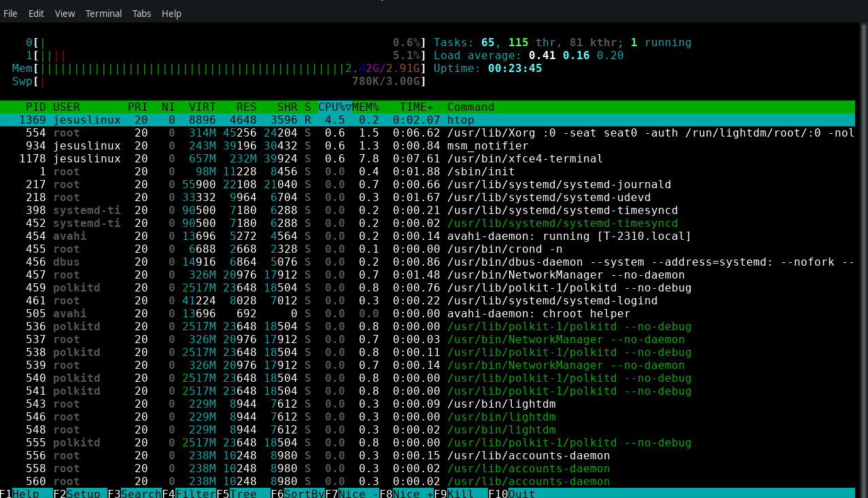Click the Uptime 00:23:45 line
This screenshot has width=868, height=498.
coord(488,69)
